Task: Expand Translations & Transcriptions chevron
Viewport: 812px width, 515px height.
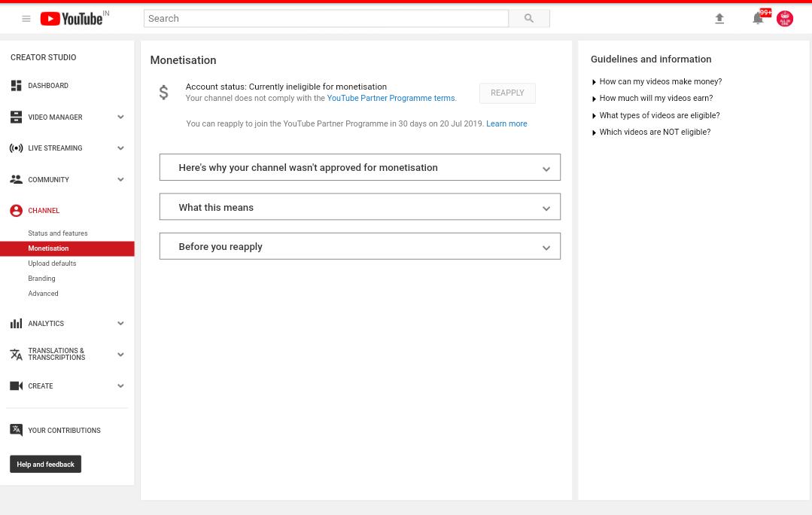Action: pyautogui.click(x=120, y=355)
